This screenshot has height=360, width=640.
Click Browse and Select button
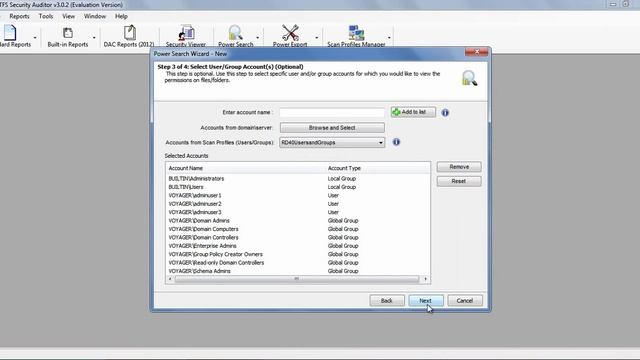(332, 128)
